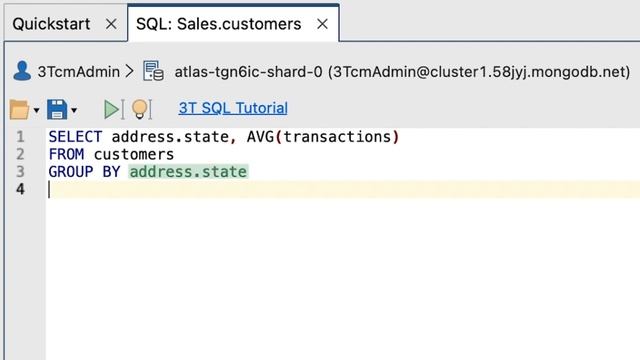Click the atlas-tgn6ic-shard-0 connection text
The width and height of the screenshot is (640, 360).
[x=402, y=72]
